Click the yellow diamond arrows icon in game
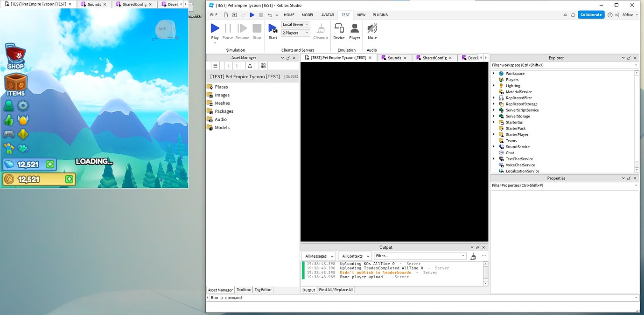The image size is (644, 315). [23, 135]
